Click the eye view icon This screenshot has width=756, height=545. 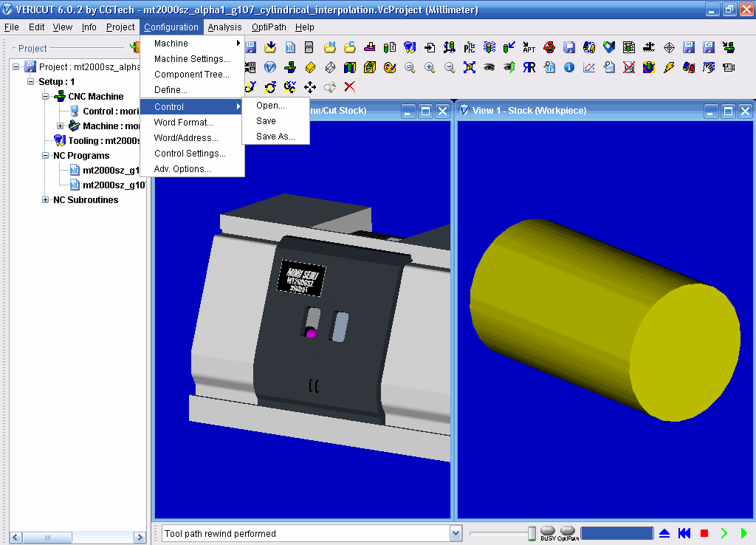pos(489,67)
